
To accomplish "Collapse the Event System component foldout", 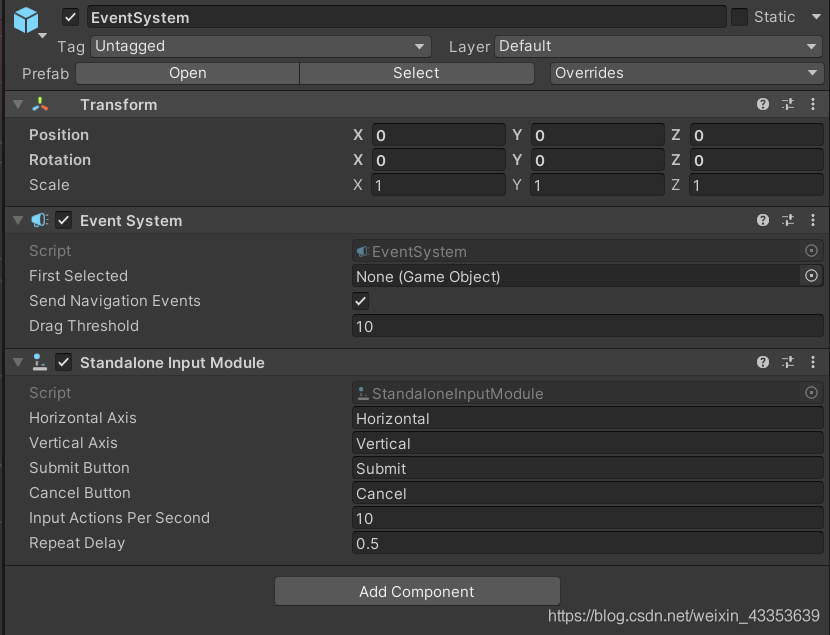I will (18, 220).
